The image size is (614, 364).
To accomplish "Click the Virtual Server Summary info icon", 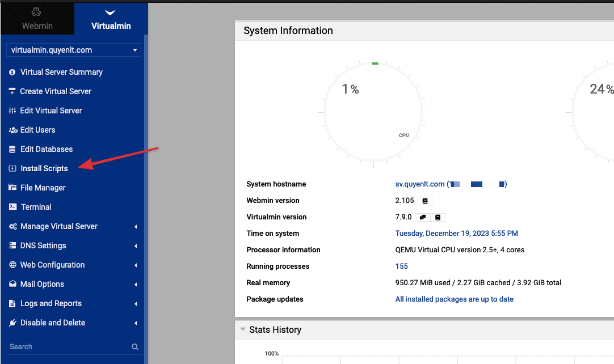I will tap(12, 73).
